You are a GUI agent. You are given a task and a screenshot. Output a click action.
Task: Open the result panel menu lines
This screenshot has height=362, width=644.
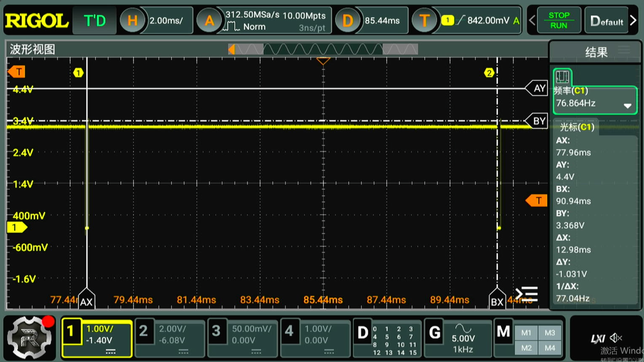[x=624, y=50]
